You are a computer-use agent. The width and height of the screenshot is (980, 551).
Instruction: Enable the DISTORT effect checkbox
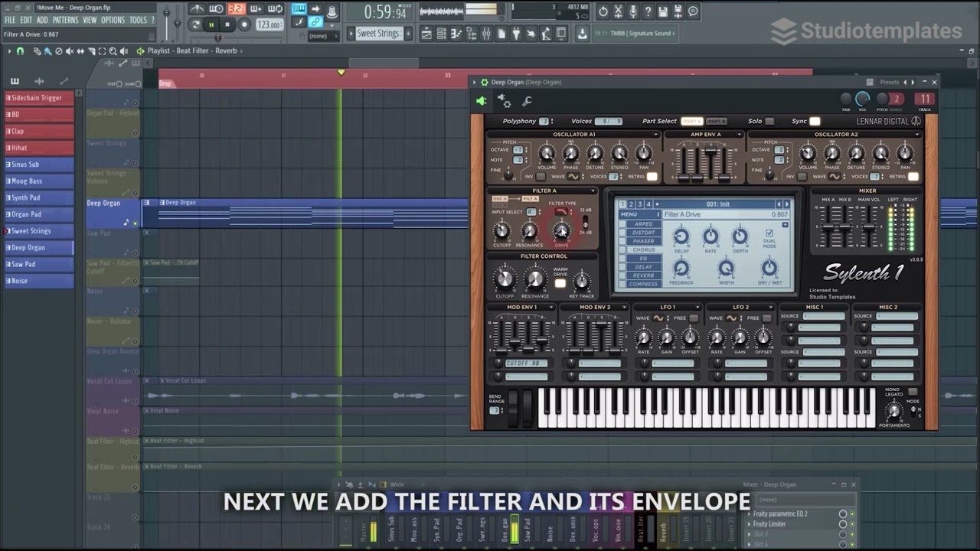(622, 233)
